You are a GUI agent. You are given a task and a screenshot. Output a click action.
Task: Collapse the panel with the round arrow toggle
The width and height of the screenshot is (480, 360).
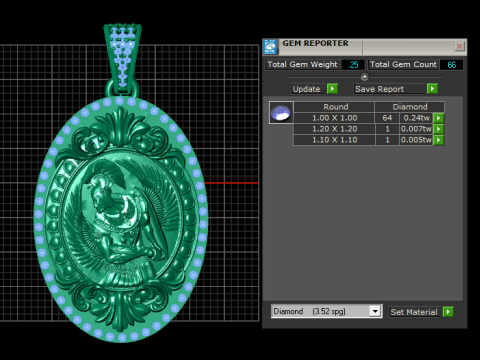[x=365, y=77]
